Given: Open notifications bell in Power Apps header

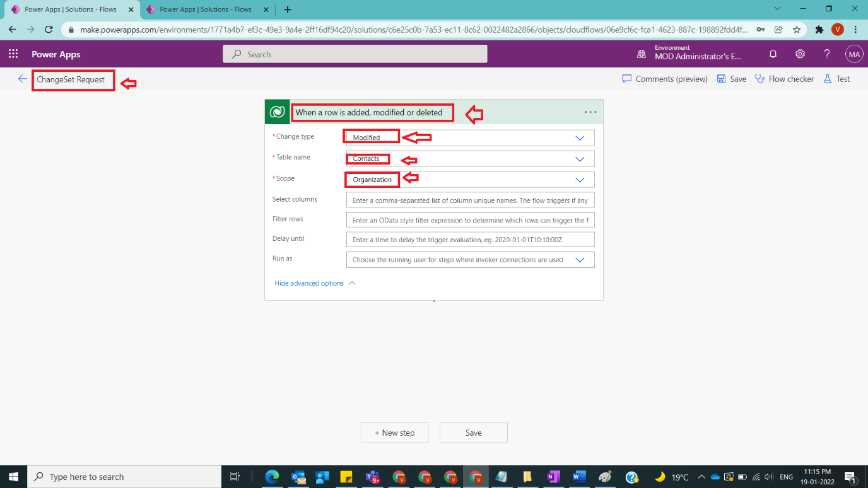Looking at the screenshot, I should tap(773, 54).
